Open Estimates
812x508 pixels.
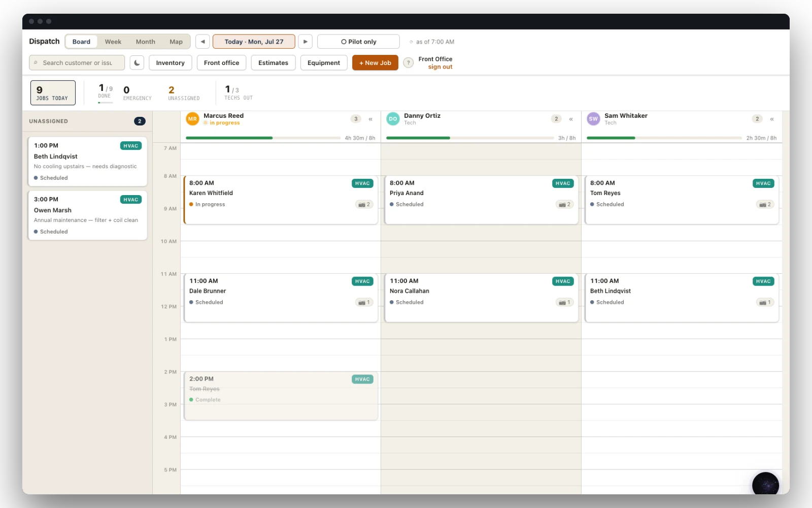[x=273, y=62]
